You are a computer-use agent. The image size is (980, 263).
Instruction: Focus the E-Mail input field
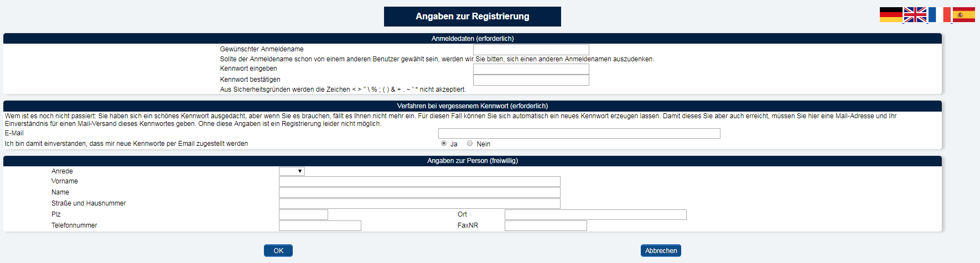tap(579, 133)
